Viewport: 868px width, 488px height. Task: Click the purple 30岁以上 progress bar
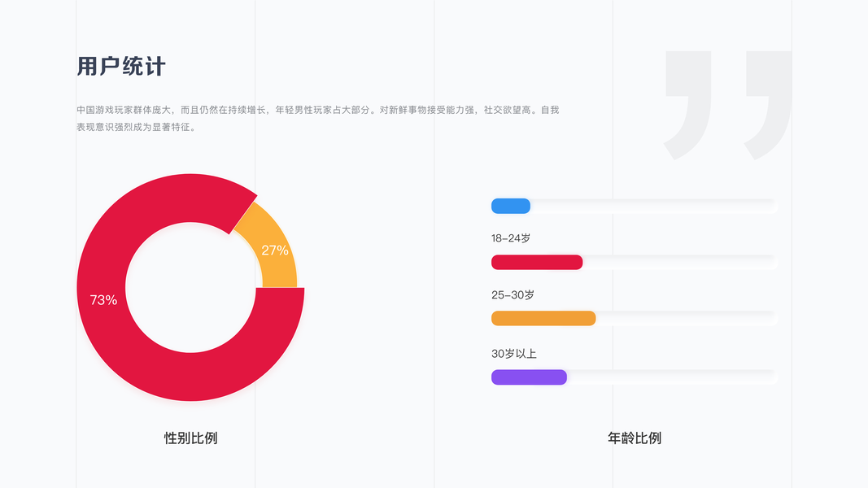530,377
